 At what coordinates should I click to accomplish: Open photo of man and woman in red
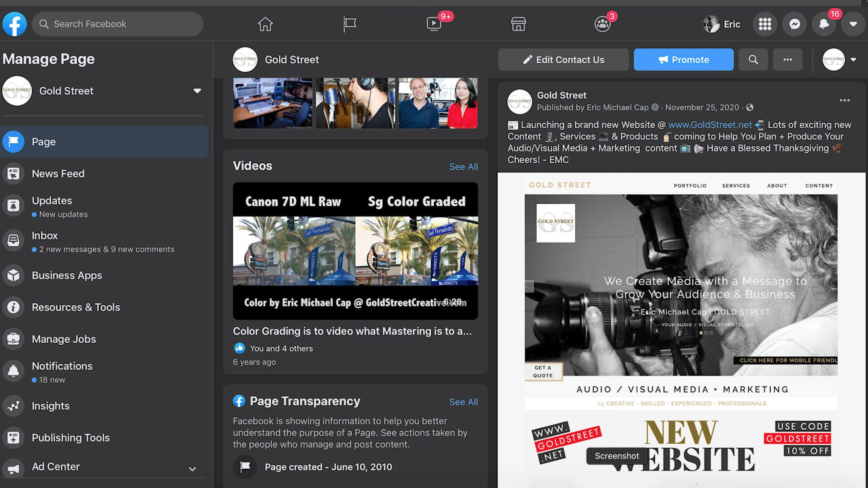tap(438, 103)
